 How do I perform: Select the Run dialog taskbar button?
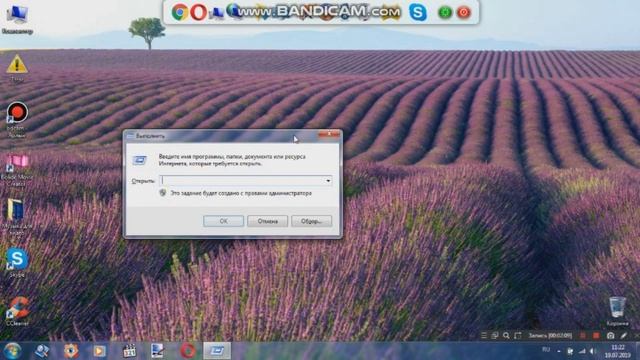click(217, 351)
